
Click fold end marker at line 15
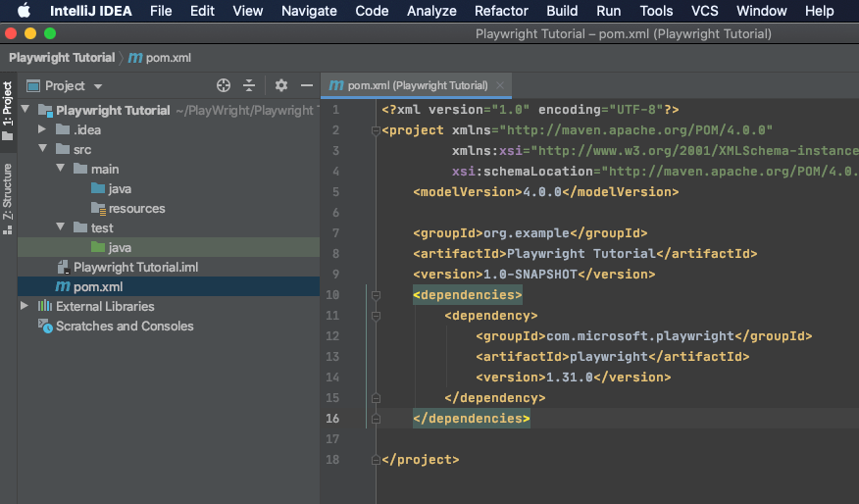[376, 398]
